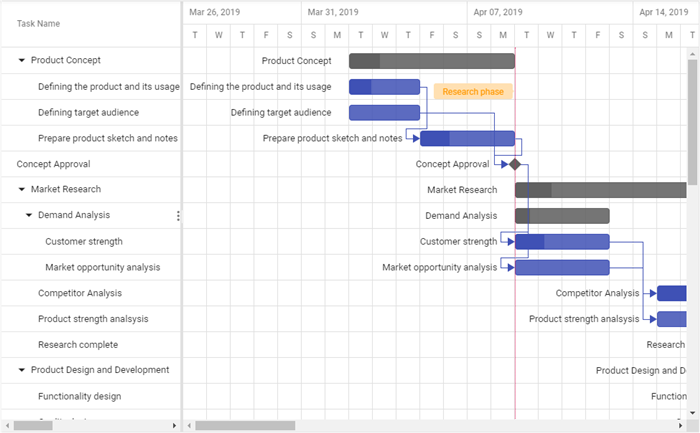Image resolution: width=700 pixels, height=433 pixels.
Task: Collapse the Product Concept task group
Action: pos(22,60)
